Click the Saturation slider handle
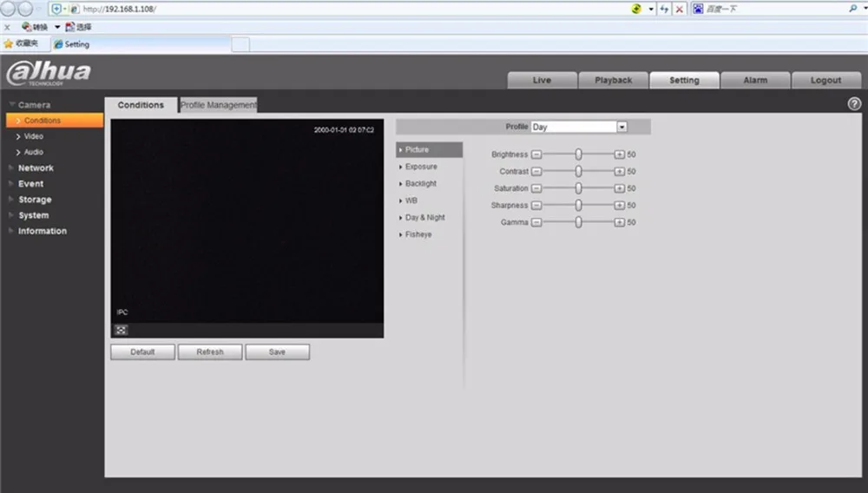The image size is (868, 493). (x=578, y=188)
